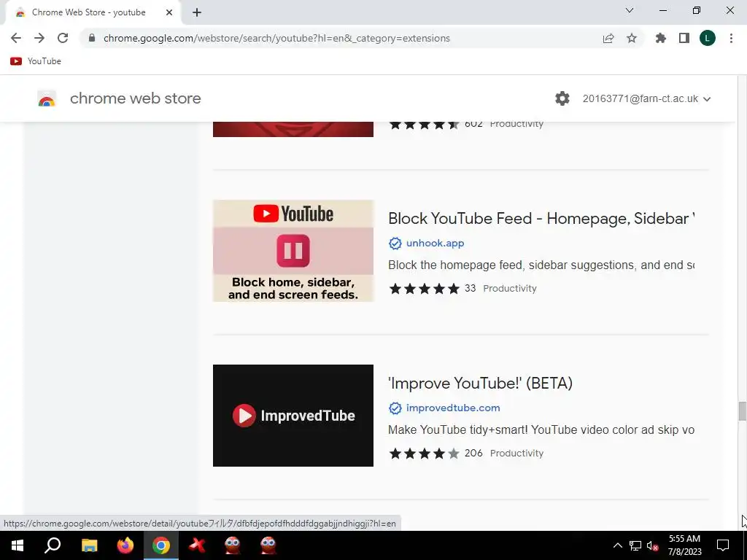Open a new browser tab
Image resolution: width=747 pixels, height=560 pixels.
click(x=197, y=12)
